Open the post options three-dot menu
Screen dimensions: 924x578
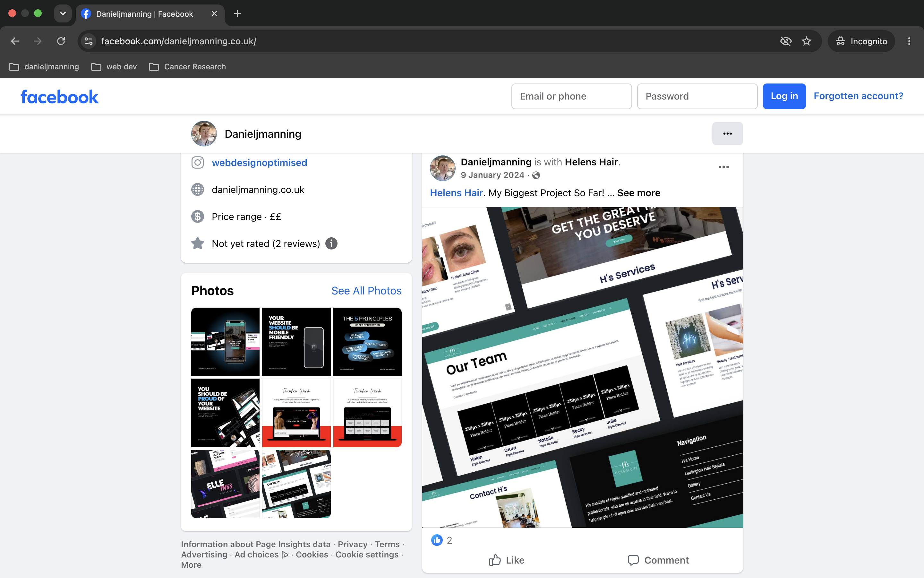723,167
